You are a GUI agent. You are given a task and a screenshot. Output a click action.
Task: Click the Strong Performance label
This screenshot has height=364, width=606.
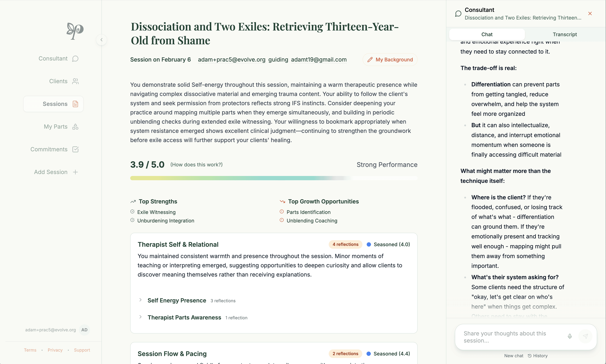click(x=387, y=165)
